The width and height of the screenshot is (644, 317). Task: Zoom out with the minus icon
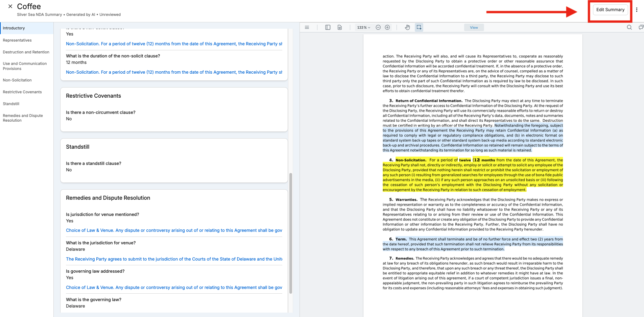(378, 27)
